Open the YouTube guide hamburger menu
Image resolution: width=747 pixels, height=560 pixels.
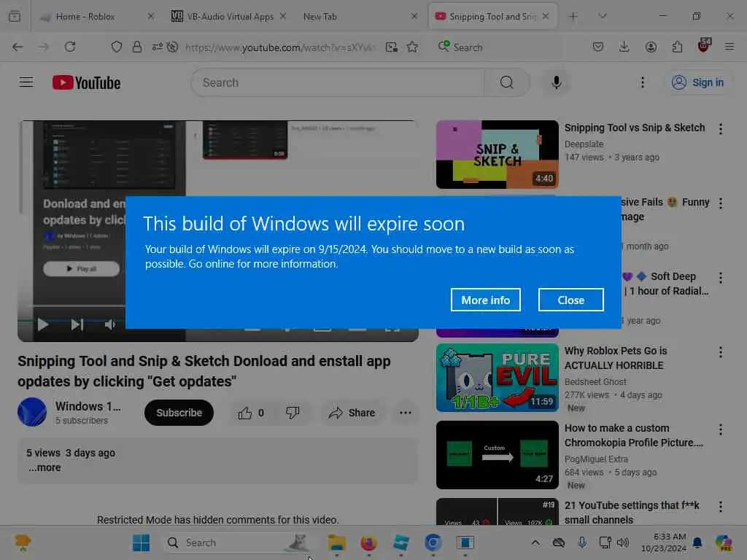coord(26,82)
